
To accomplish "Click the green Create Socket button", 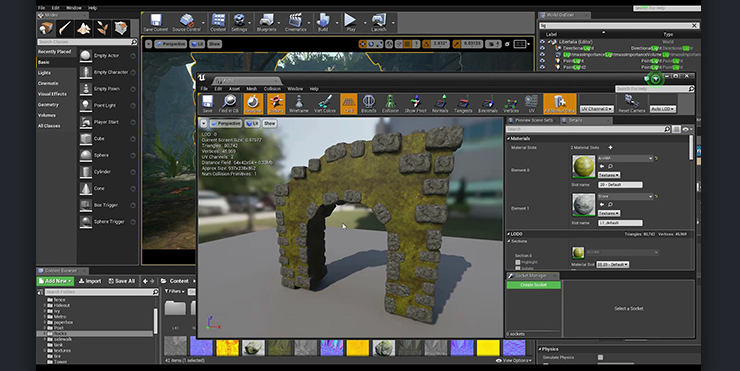I will point(533,285).
